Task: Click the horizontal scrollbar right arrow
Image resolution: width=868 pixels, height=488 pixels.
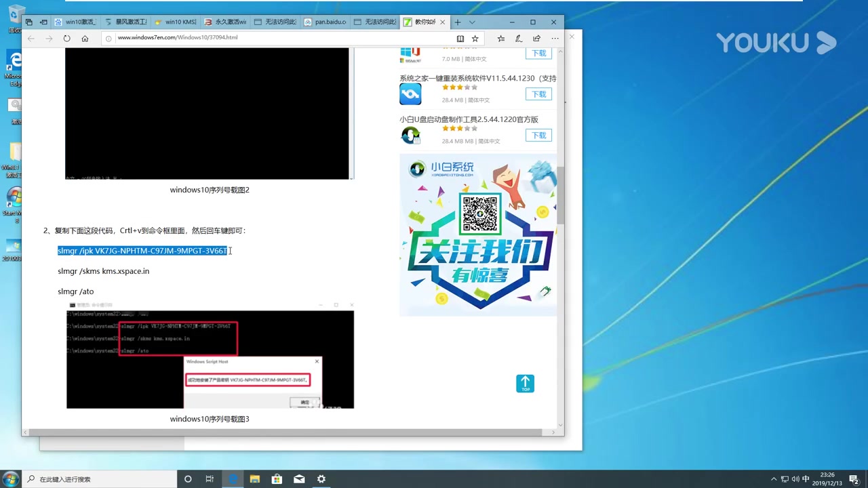Action: pos(554,432)
